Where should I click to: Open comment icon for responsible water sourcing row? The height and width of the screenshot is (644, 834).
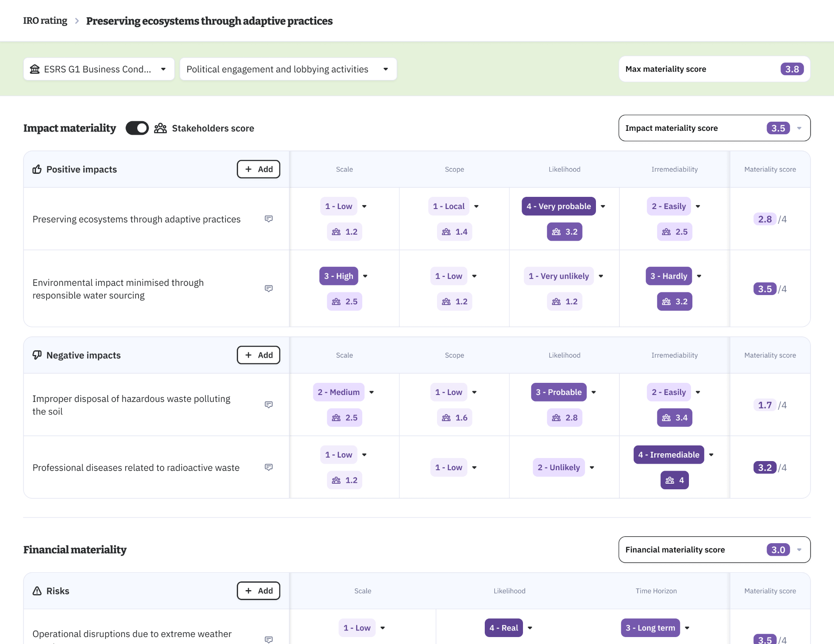[x=268, y=289]
